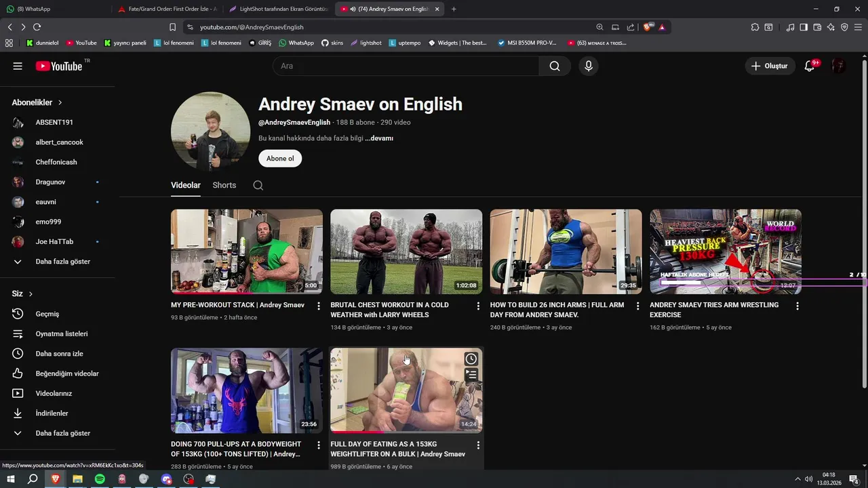Click the browser address bar URL
This screenshot has height=488, width=868.
pyautogui.click(x=252, y=27)
